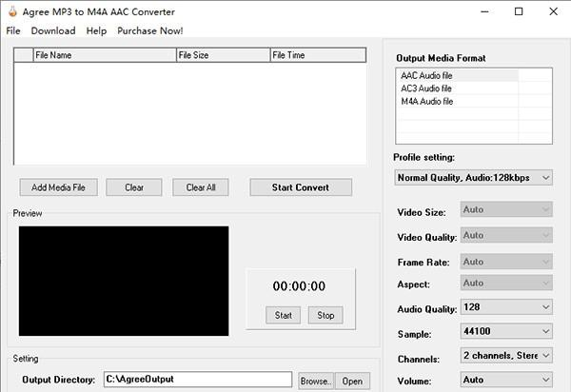Click Add Media File button
571x392 pixels.
(59, 187)
